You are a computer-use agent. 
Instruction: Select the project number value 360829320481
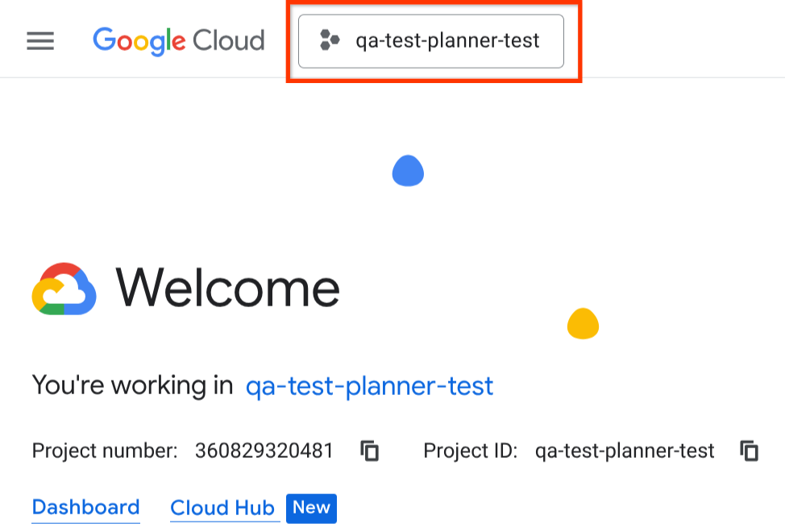tap(264, 451)
